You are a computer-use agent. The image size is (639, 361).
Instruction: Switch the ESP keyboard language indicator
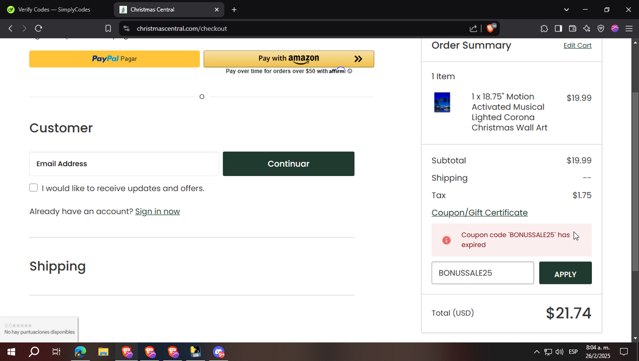(x=573, y=352)
